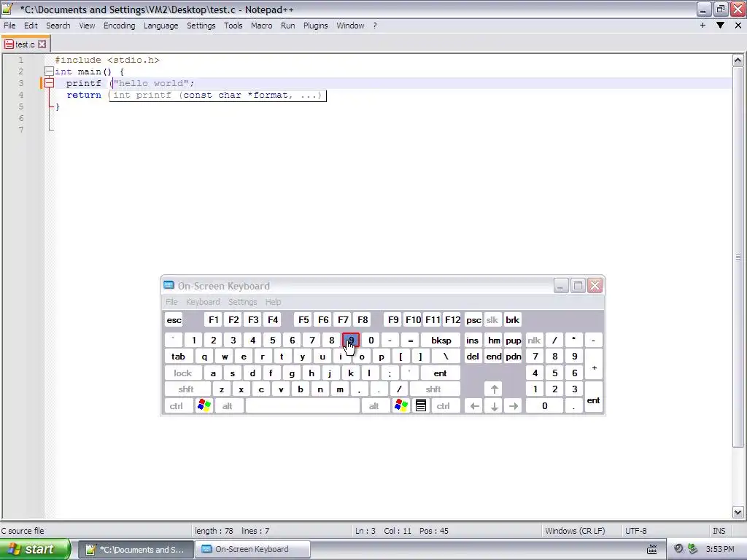Click the main ent key beside apostrophe
The height and width of the screenshot is (560, 747).
(440, 373)
